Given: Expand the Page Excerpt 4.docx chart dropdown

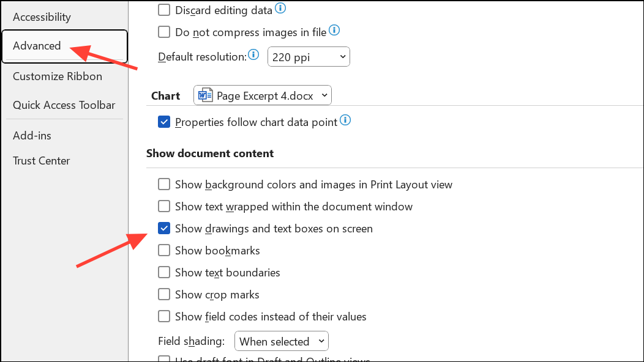Looking at the screenshot, I should click(263, 95).
